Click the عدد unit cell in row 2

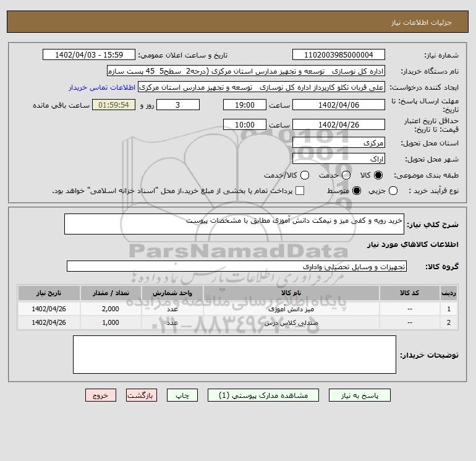pyautogui.click(x=172, y=323)
